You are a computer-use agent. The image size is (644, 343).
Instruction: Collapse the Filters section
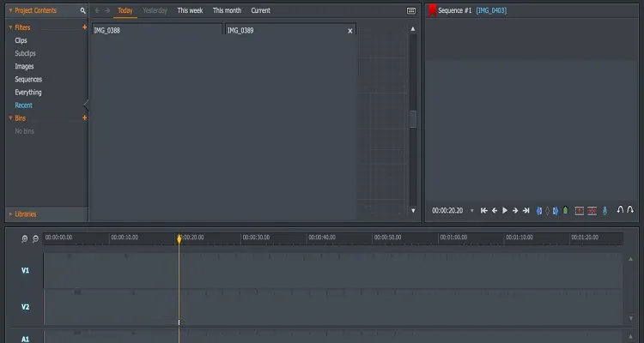[10, 27]
